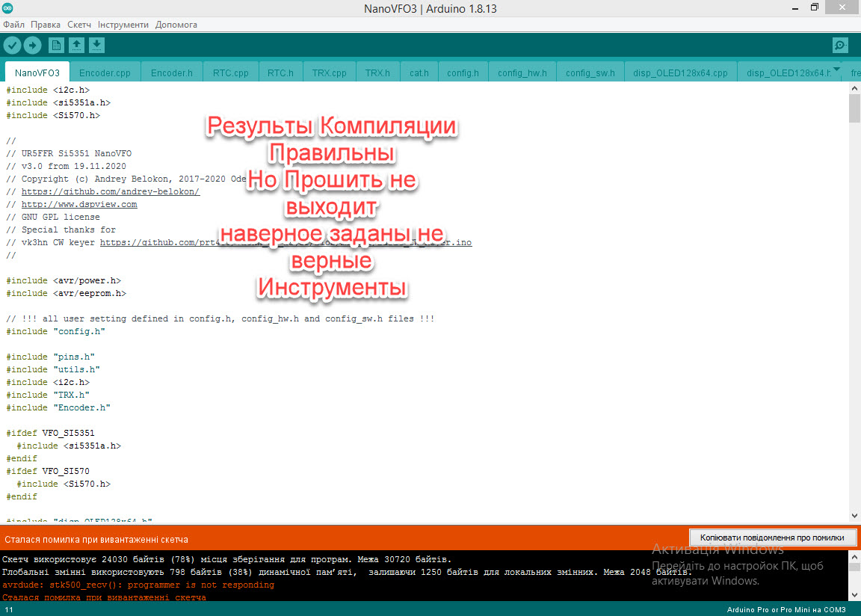
Task: Switch to the Encoder.cpp tab
Action: click(x=105, y=73)
